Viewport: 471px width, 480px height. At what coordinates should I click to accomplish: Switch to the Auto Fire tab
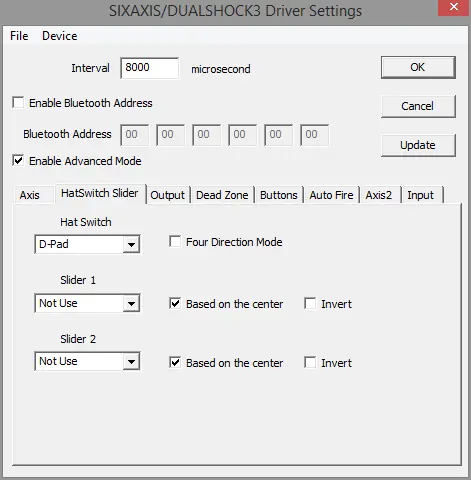[331, 195]
